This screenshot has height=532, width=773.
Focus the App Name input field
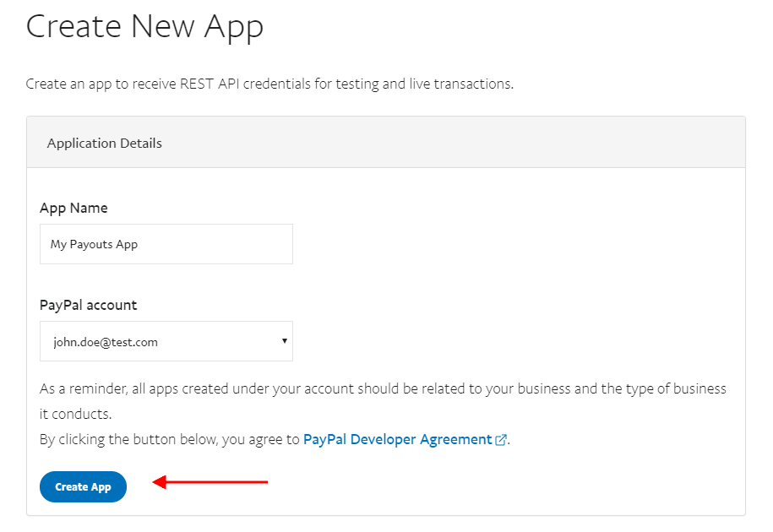(x=166, y=244)
